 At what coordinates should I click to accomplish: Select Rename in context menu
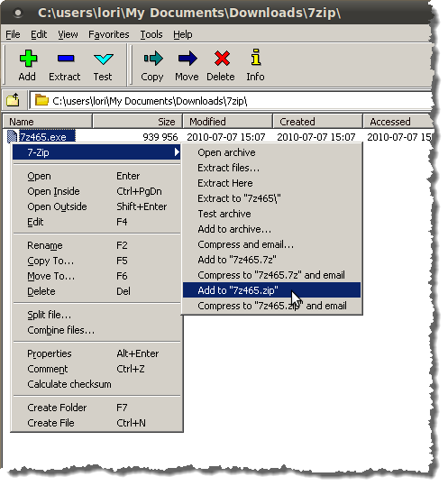[x=96, y=245]
